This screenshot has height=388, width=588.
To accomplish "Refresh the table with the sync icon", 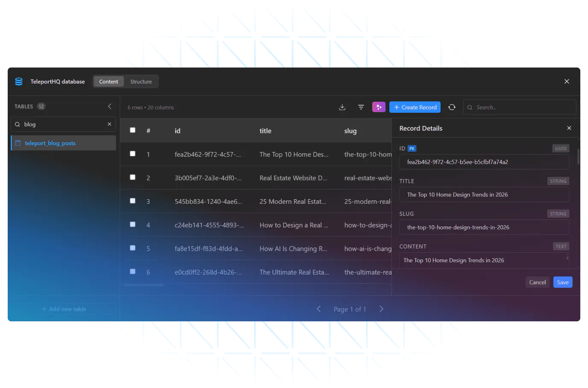I will point(452,107).
